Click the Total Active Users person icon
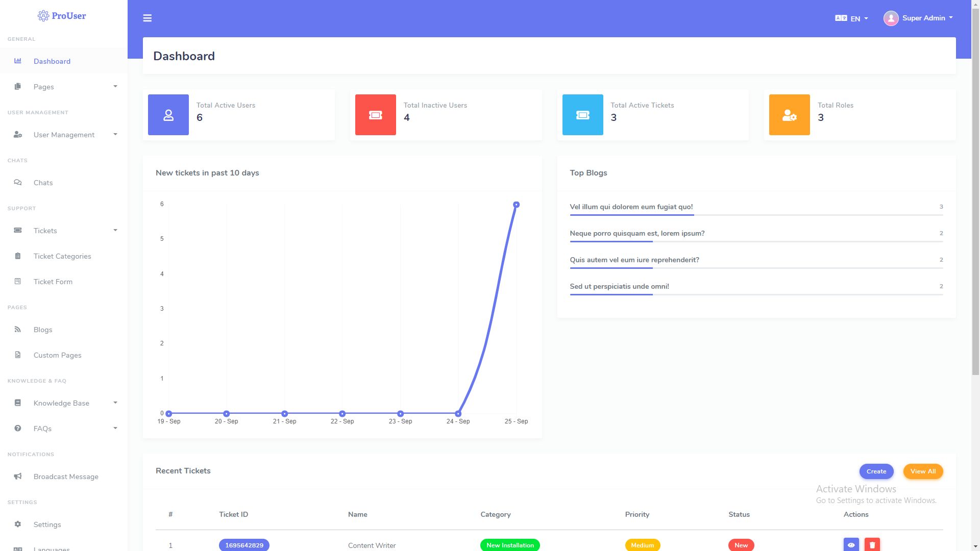This screenshot has width=980, height=551. coord(168,115)
